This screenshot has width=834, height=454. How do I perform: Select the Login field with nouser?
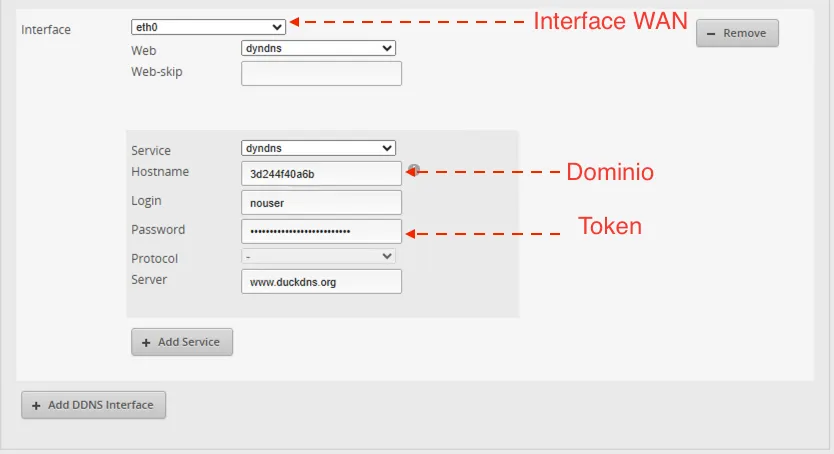coord(321,203)
